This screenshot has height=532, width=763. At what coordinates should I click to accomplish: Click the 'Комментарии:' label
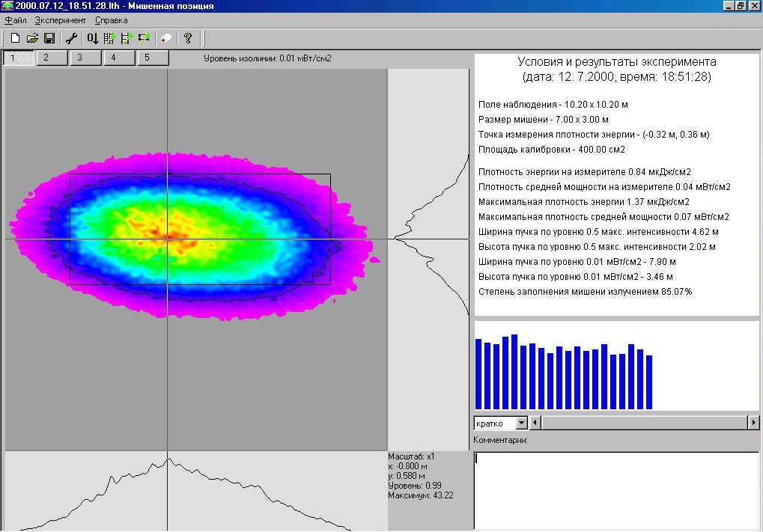[x=500, y=440]
